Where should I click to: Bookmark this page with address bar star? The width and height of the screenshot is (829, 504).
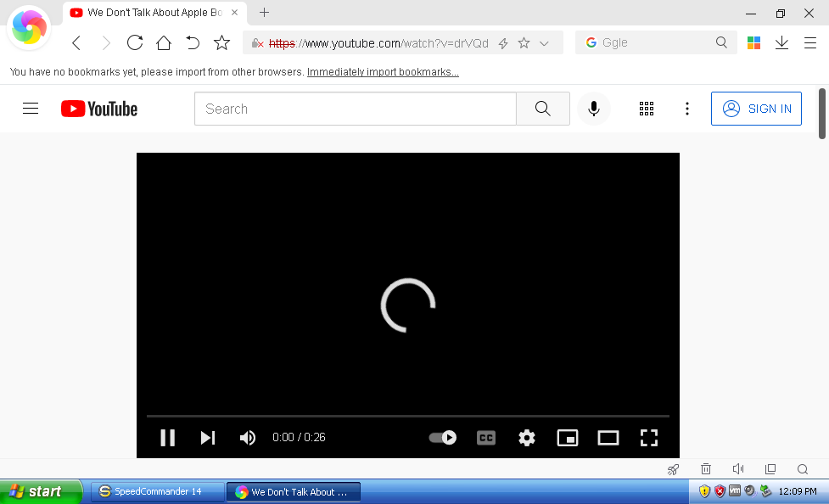pos(524,42)
